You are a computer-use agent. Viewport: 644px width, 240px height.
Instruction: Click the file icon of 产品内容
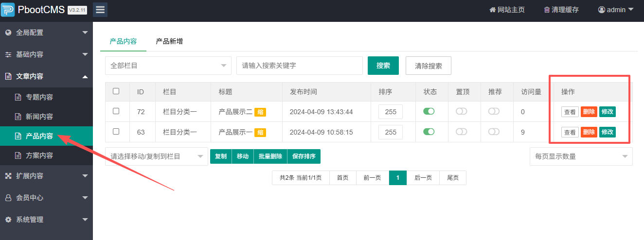[18, 136]
